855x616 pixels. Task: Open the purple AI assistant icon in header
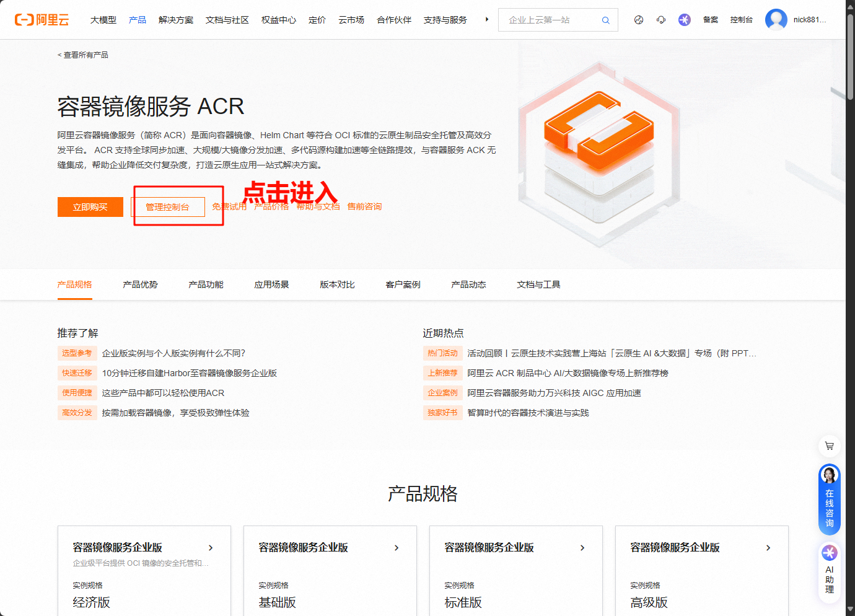pos(685,20)
